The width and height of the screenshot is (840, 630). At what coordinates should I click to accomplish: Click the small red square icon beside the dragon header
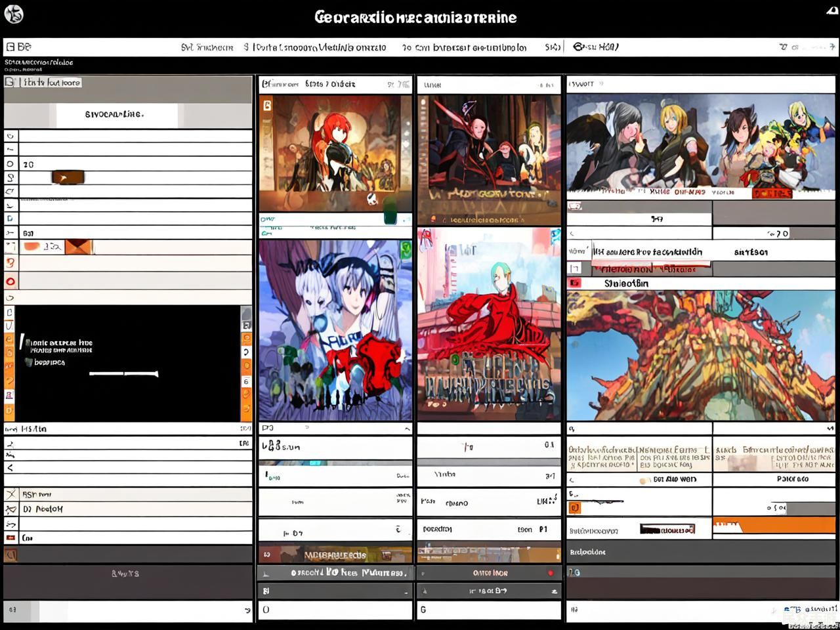[x=575, y=283]
